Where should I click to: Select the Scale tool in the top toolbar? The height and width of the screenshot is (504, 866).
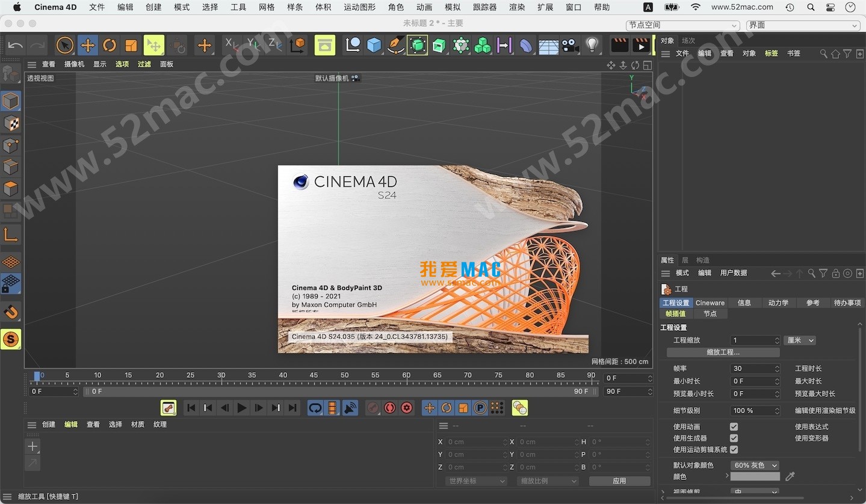[131, 45]
